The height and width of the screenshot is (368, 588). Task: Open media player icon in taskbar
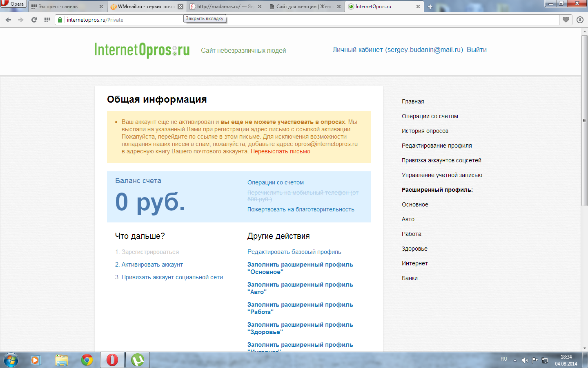point(36,360)
